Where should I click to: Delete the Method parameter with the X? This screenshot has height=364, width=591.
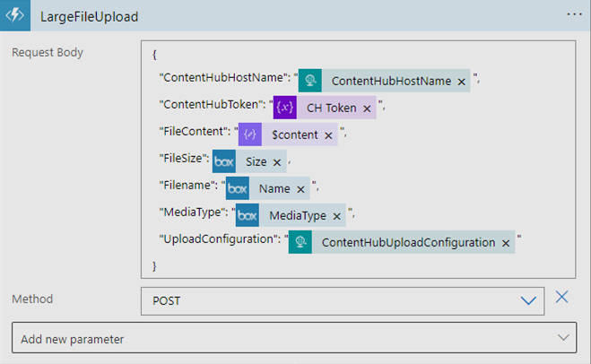click(561, 297)
